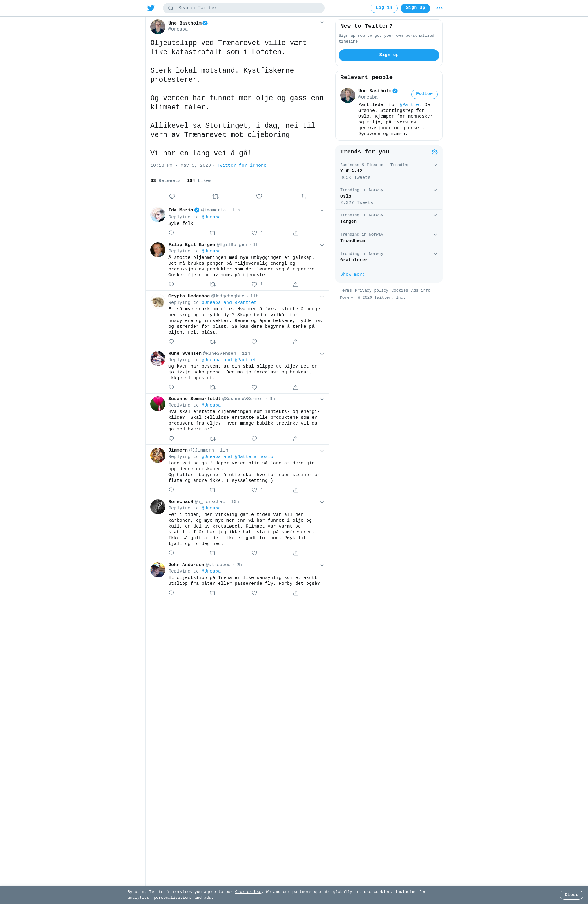Reply to the main tweet
Screen dimensions: 588x904
coord(172,196)
